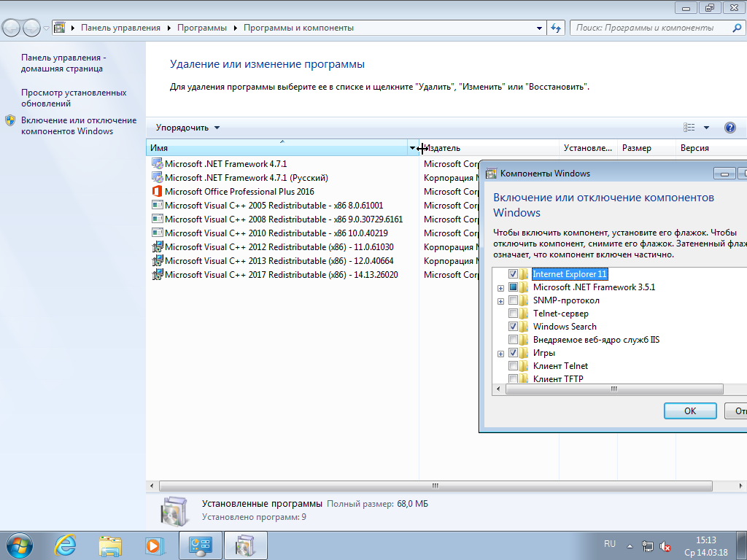Show hidden tray icons arrow
Image resolution: width=747 pixels, height=560 pixels.
tap(630, 547)
